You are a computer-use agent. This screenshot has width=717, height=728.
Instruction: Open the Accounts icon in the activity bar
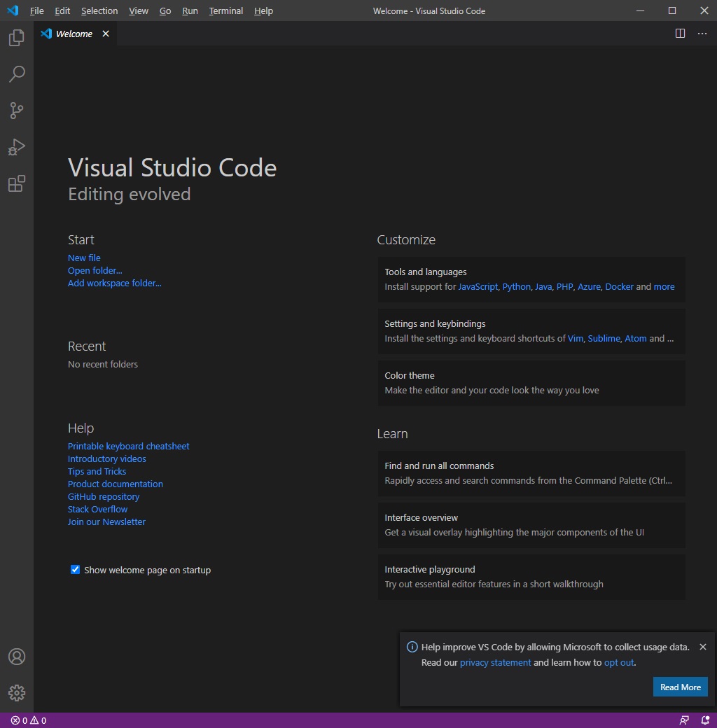tap(17, 657)
